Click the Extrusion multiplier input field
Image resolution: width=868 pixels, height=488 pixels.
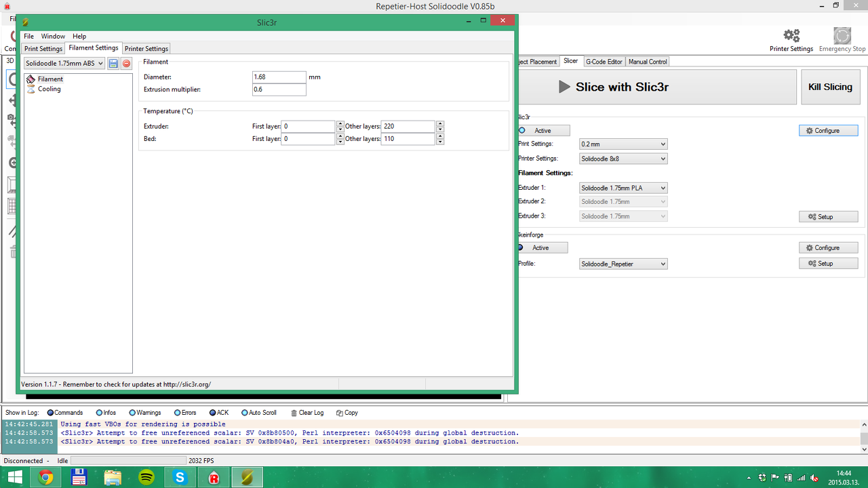tap(279, 89)
